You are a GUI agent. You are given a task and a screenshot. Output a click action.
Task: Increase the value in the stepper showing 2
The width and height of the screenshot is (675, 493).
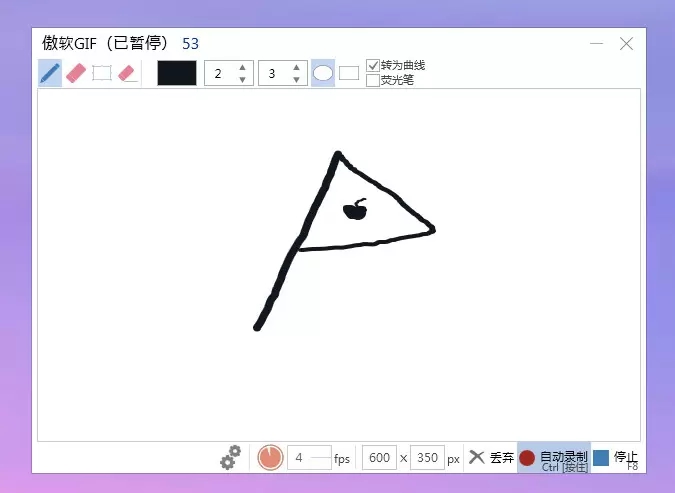[x=242, y=67]
